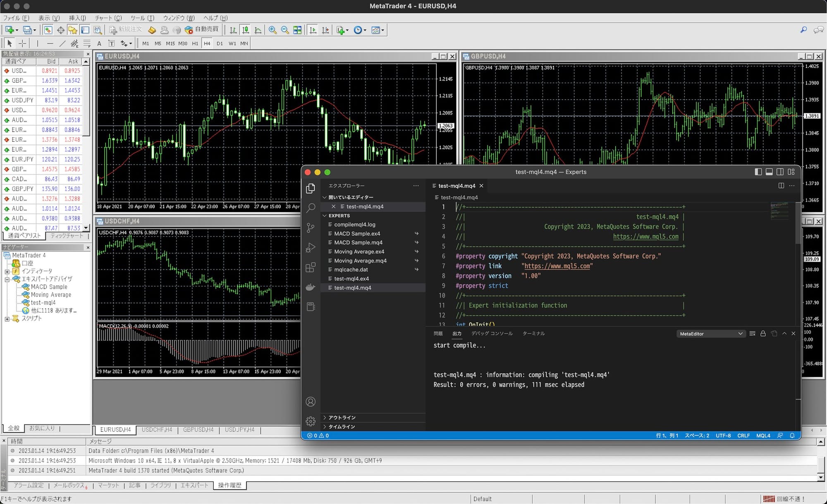Select the Fibonacci retracement tool
This screenshot has width=827, height=504.
pyautogui.click(x=87, y=43)
